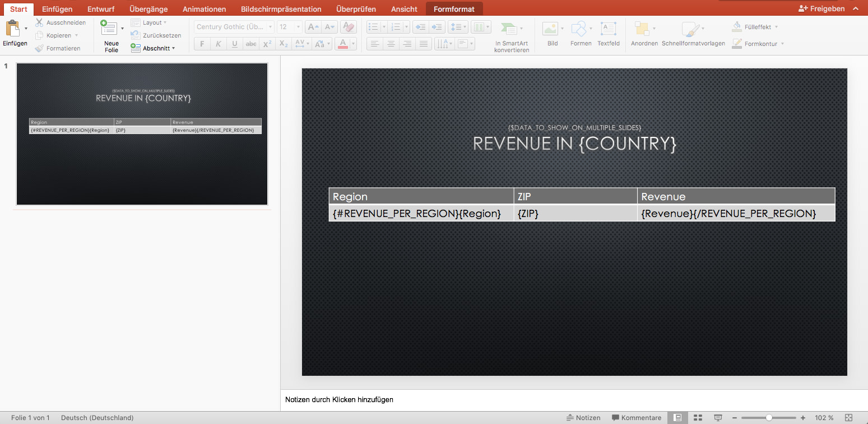This screenshot has width=868, height=424.
Task: Open the Überprüfen tab
Action: pos(356,9)
